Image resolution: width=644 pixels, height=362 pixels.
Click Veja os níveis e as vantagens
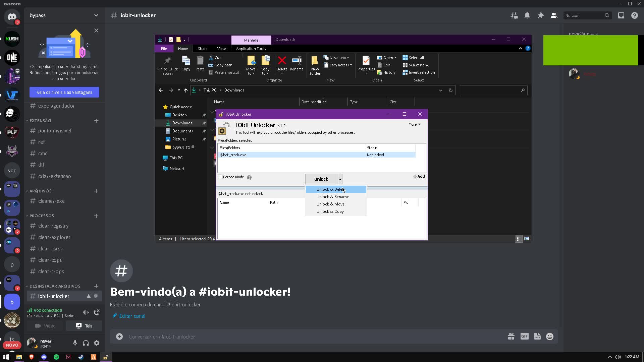coord(64,92)
